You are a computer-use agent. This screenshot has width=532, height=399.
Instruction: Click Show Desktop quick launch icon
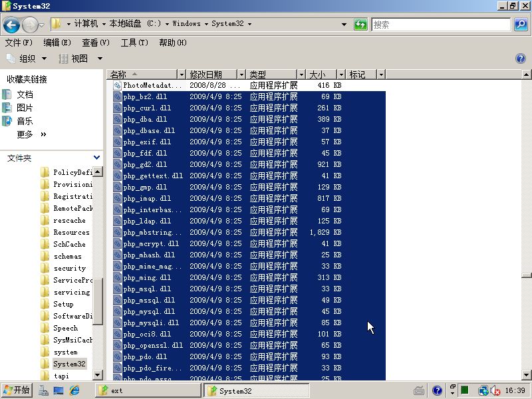pos(59,391)
